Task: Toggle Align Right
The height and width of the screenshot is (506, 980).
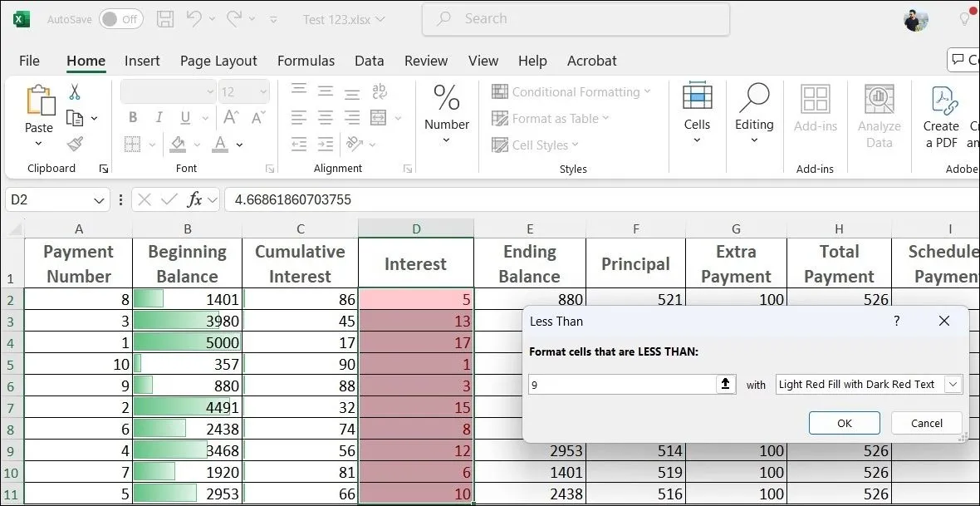Action: (x=352, y=118)
